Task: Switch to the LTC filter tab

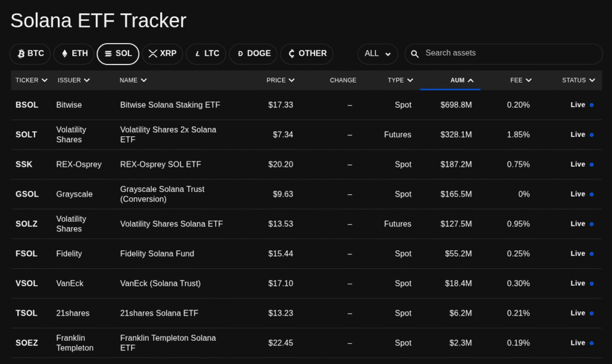Action: coord(206,54)
